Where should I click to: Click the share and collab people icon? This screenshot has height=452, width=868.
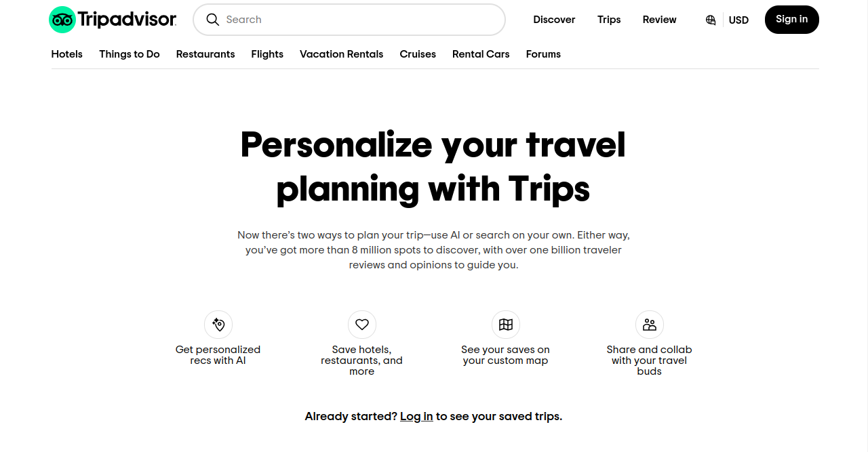pyautogui.click(x=650, y=325)
